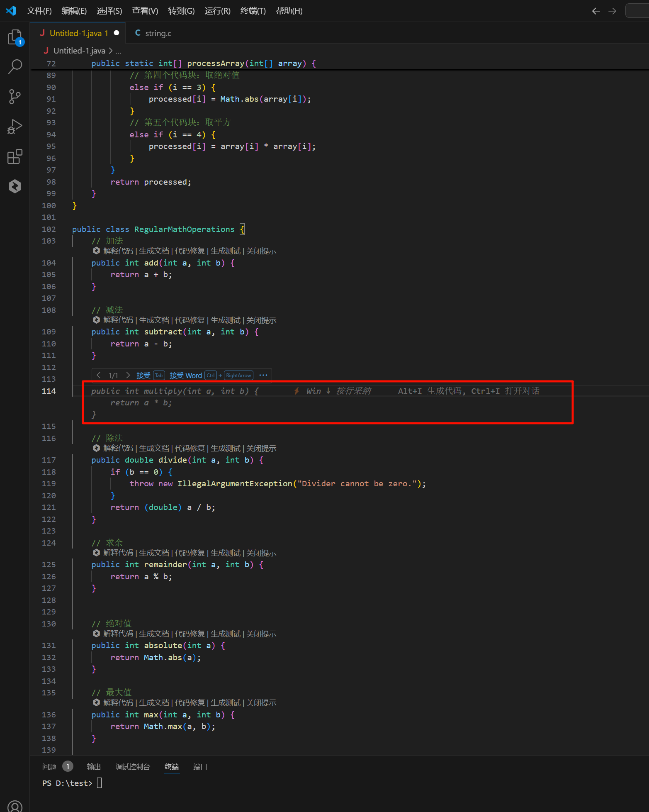
Task: Click 生成测试 above the divide method
Action: click(225, 449)
